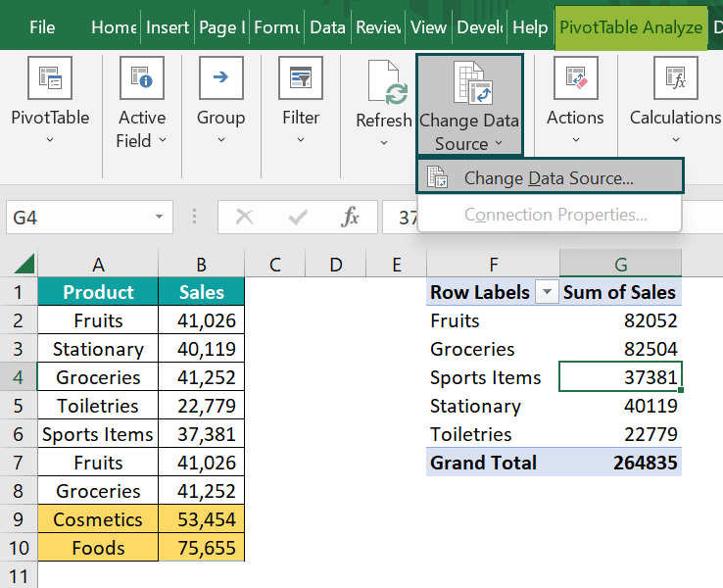Click the Refresh icon
Viewport: 723px width, 588px height.
(387, 82)
